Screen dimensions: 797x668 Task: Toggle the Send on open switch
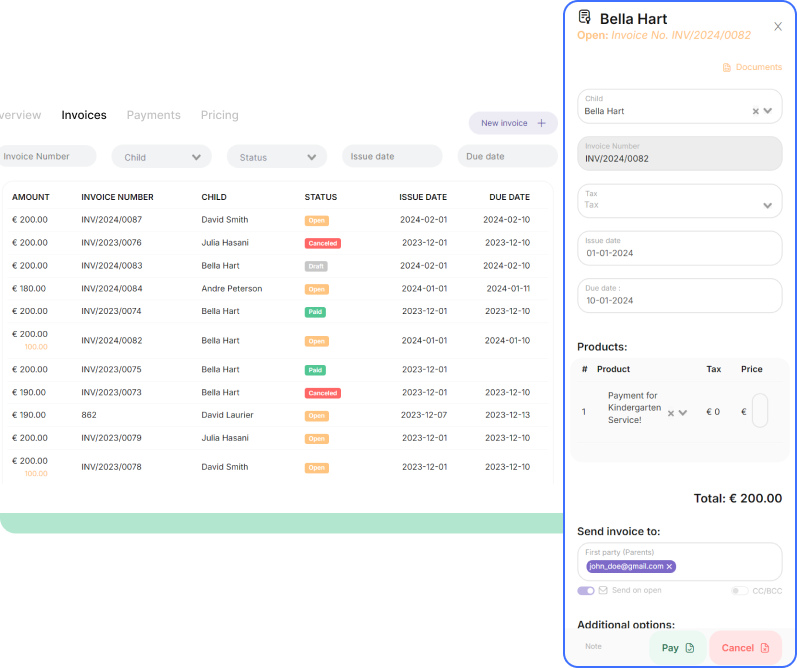coord(586,591)
